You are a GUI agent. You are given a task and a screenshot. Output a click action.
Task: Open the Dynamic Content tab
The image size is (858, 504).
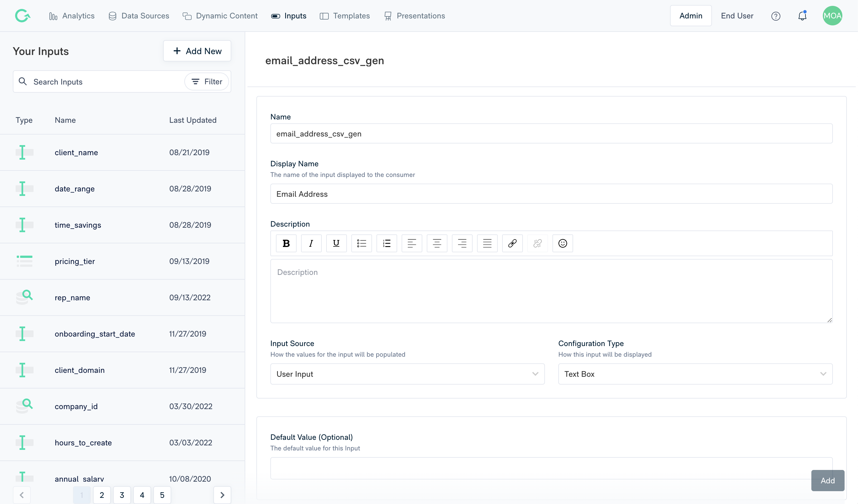pos(220,16)
